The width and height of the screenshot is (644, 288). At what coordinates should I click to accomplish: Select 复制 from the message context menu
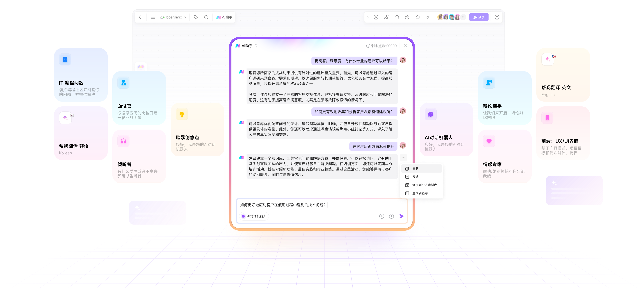(x=415, y=168)
